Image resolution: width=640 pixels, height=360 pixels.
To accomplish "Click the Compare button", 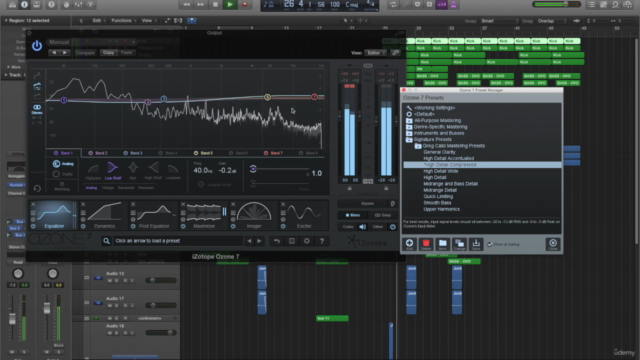I will coord(85,53).
